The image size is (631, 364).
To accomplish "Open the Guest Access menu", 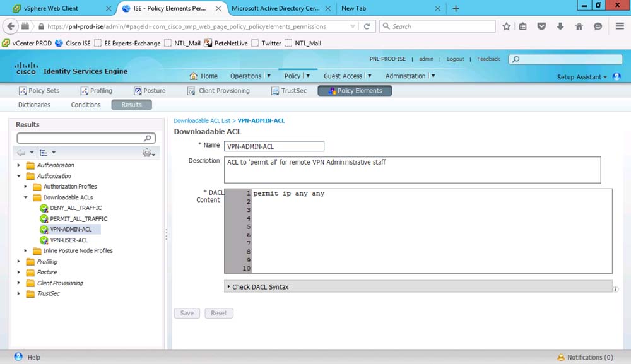I will [343, 76].
